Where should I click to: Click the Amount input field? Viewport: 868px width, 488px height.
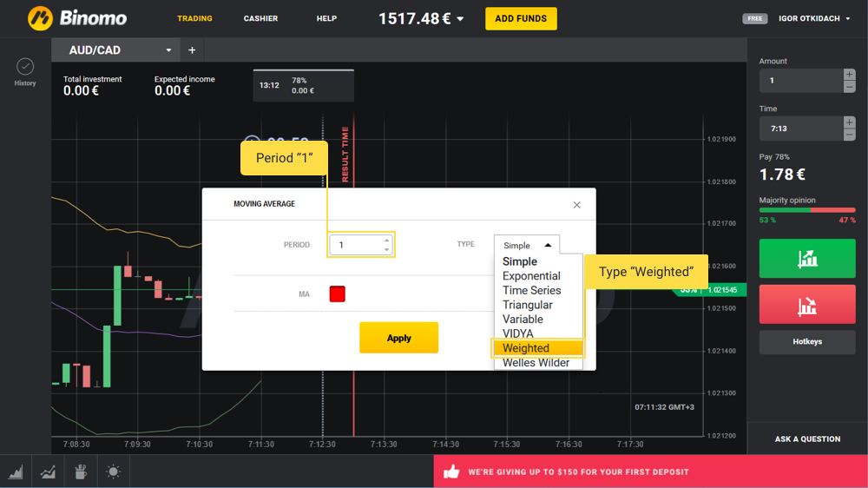(x=801, y=81)
